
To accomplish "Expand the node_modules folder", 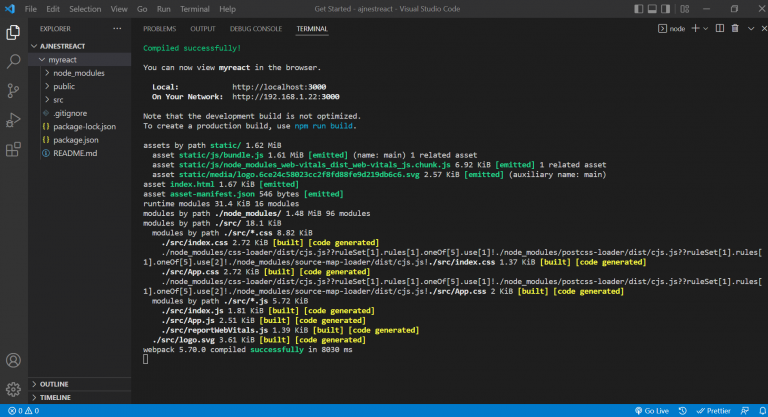I will [x=77, y=74].
